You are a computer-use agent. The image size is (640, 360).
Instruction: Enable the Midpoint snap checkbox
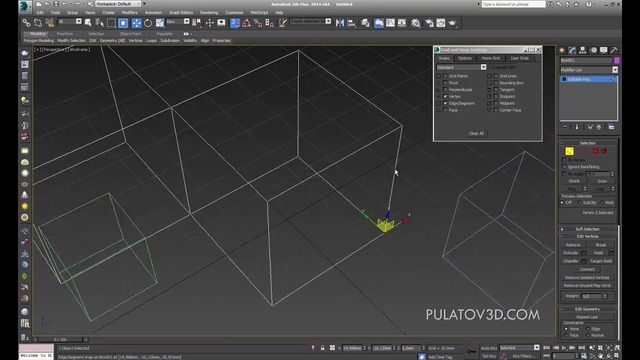click(x=496, y=103)
